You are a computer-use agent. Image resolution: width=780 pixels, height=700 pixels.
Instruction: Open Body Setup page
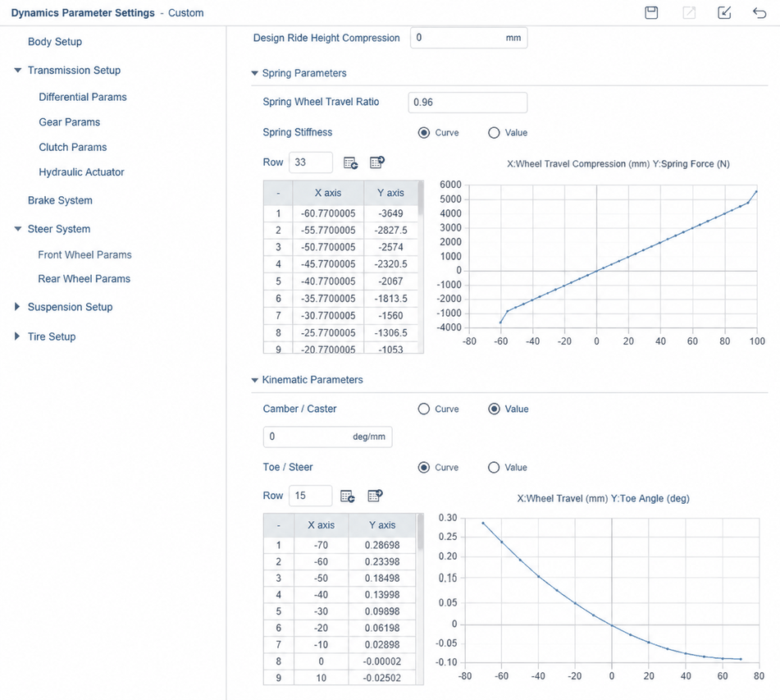pos(55,42)
